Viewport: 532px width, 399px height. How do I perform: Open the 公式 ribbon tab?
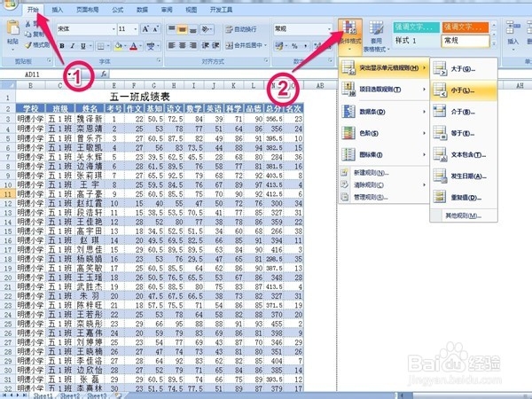pos(117,10)
